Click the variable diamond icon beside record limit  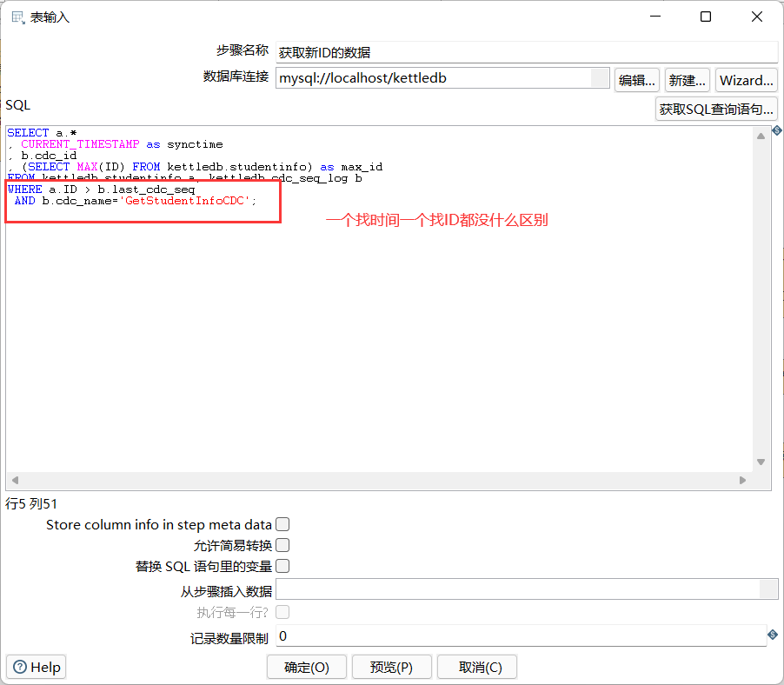[773, 635]
